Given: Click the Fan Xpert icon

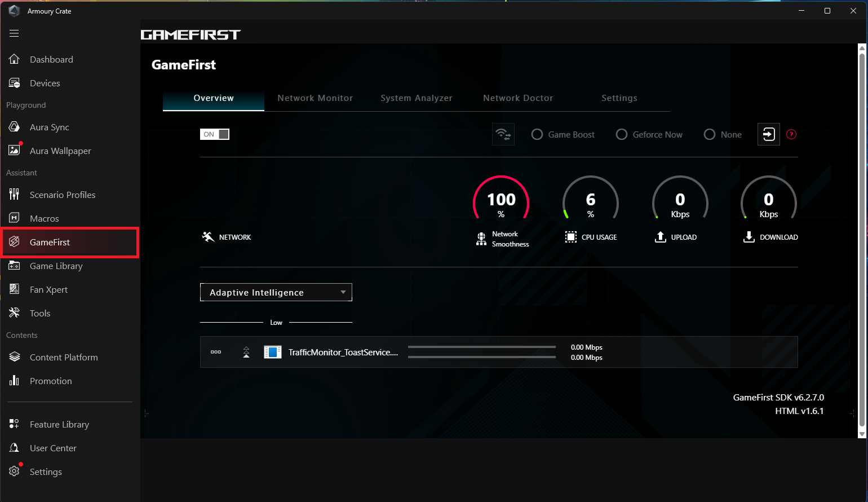Looking at the screenshot, I should point(14,289).
